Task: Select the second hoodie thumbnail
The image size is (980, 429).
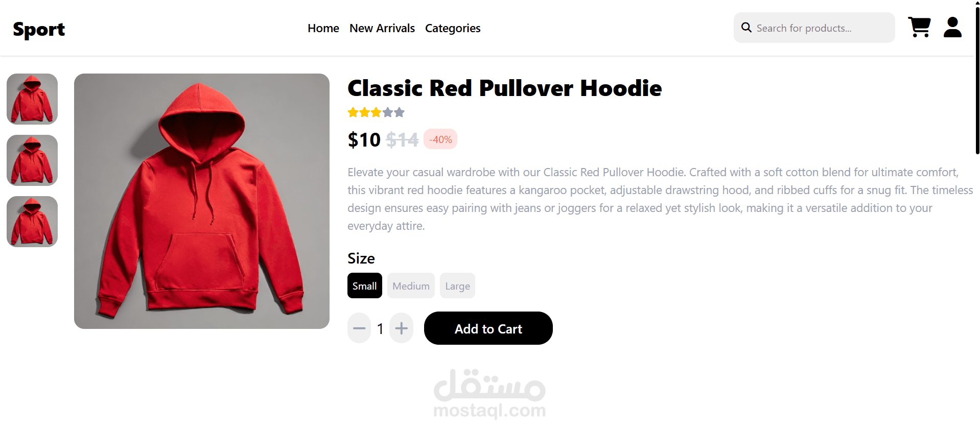Action: coord(32,160)
